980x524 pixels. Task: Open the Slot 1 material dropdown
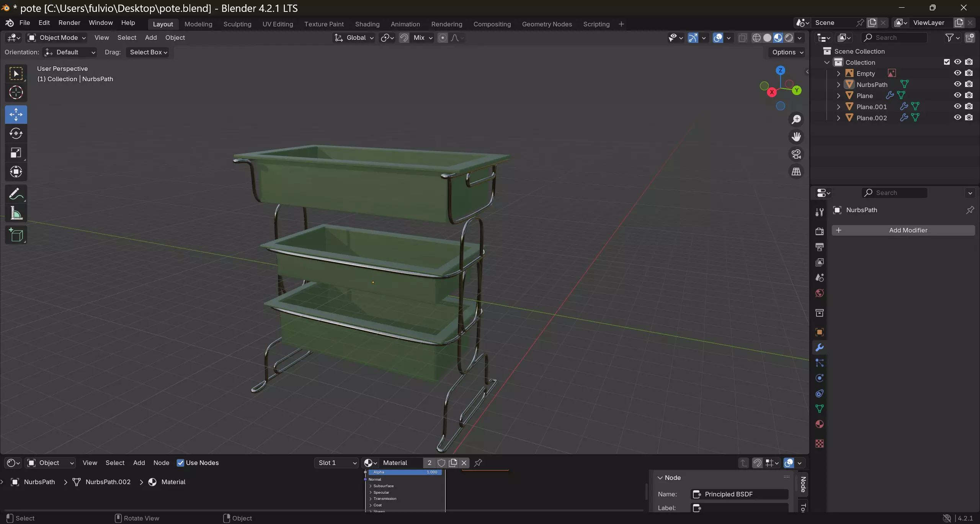[336, 463]
